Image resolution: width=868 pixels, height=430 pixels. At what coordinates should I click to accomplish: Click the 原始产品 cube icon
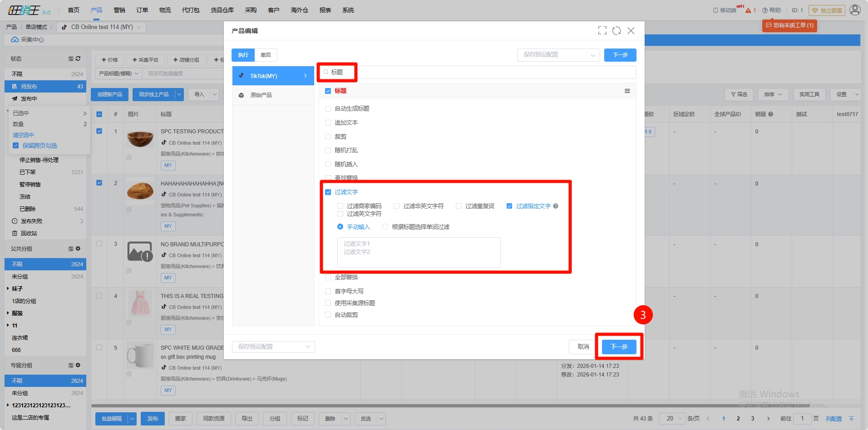tap(242, 95)
